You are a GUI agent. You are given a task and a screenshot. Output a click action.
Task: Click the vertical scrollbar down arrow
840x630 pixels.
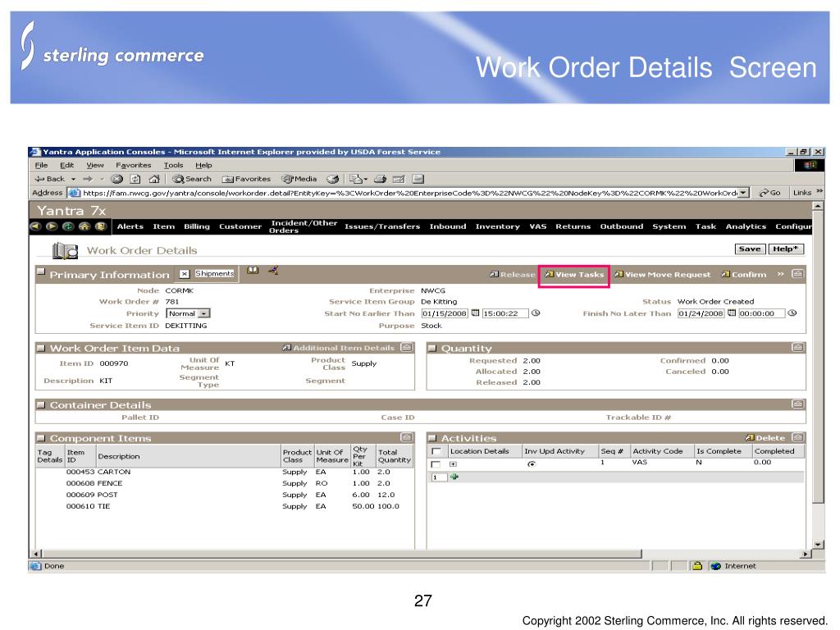pos(818,545)
